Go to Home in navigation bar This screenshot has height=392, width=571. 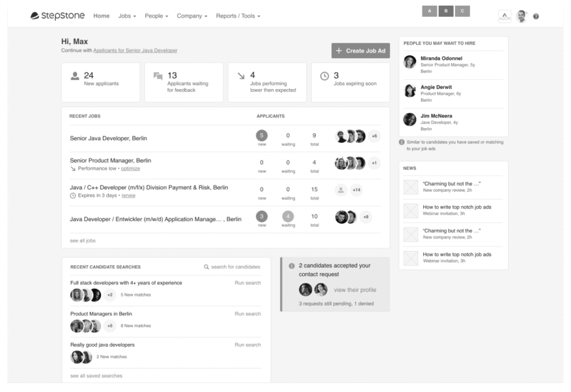pos(101,16)
